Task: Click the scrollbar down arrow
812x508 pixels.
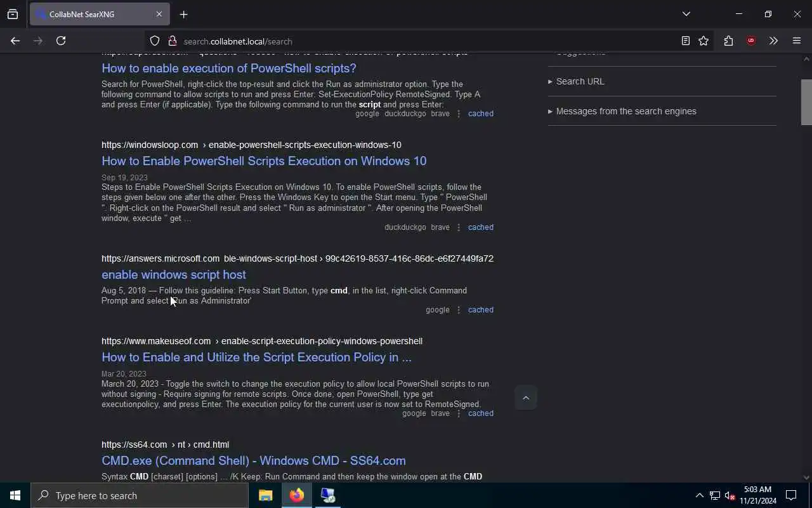Action: pos(806,477)
